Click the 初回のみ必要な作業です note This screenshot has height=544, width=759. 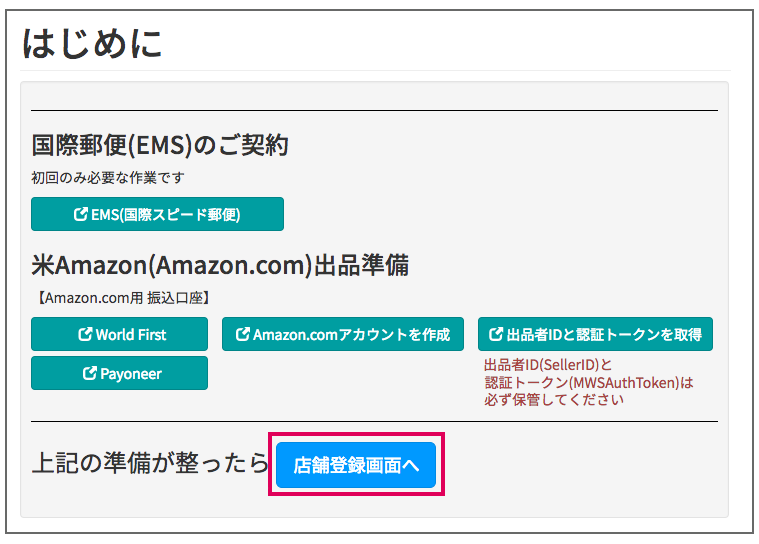click(107, 178)
